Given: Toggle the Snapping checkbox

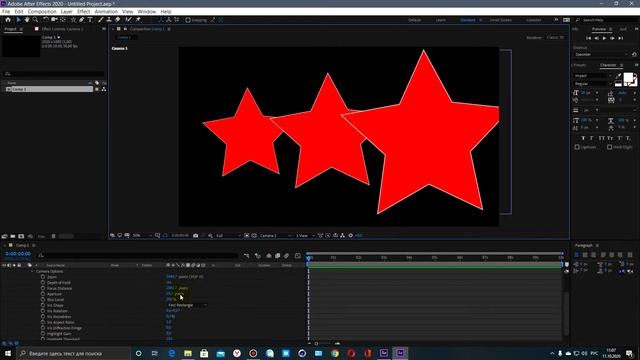Looking at the screenshot, I should (188, 20).
